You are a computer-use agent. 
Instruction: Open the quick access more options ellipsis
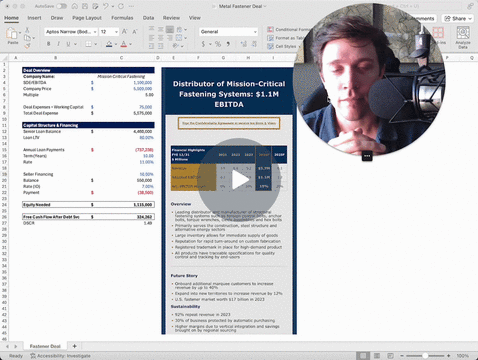131,6
